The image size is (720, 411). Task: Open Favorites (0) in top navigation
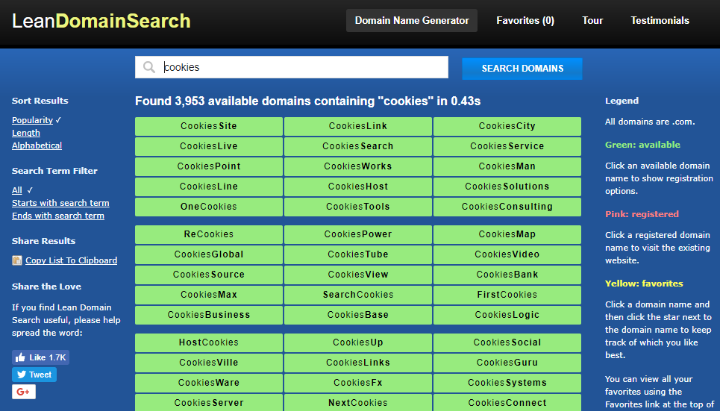[525, 21]
